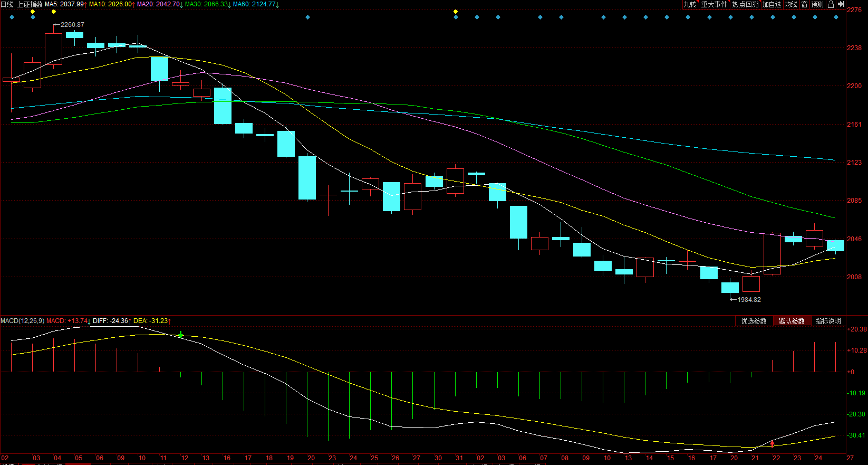868x465 pixels.
Task: Click the 2260.87 high price annotation
Action: point(72,25)
